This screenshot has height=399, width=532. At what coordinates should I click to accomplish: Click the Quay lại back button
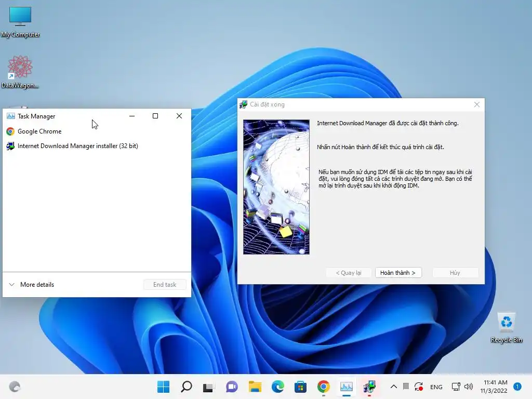(x=349, y=273)
